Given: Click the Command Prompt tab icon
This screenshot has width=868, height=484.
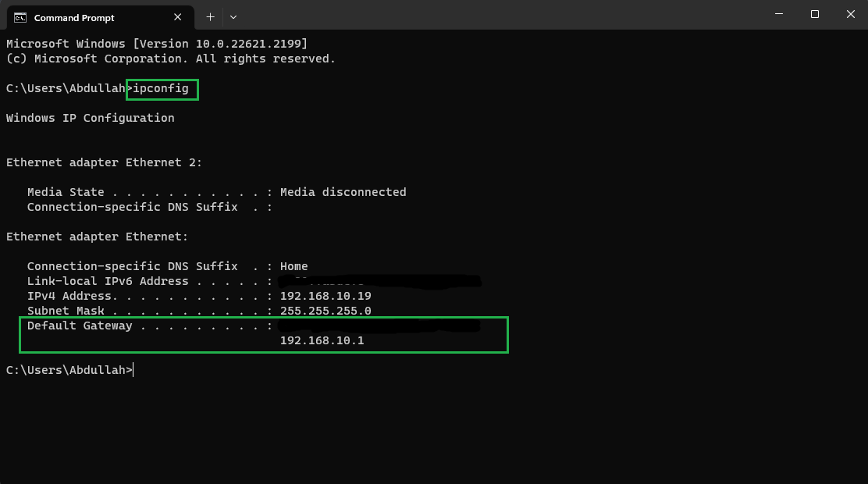Looking at the screenshot, I should coord(20,17).
